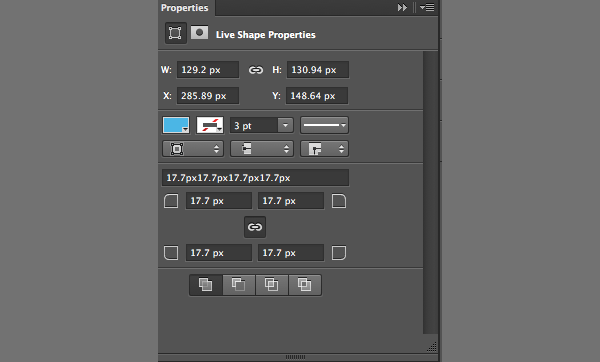Open the stroke line join dropdown
The width and height of the screenshot is (600, 362).
pos(324,149)
